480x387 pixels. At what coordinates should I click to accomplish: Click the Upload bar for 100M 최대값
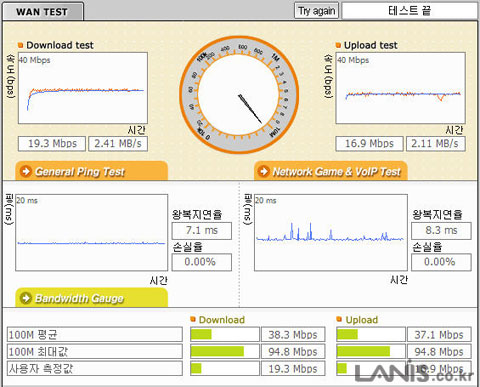coord(371,351)
